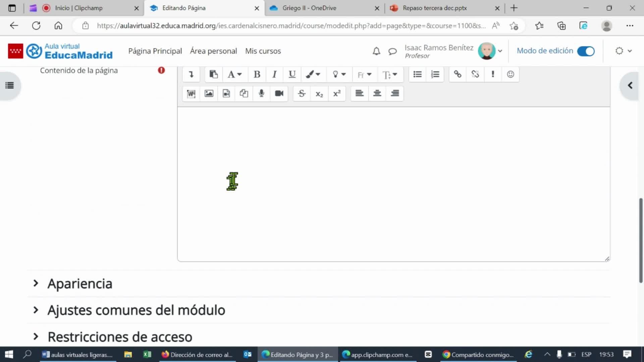Open paragraph style dropdown
The height and width of the screenshot is (362, 644).
point(234,74)
